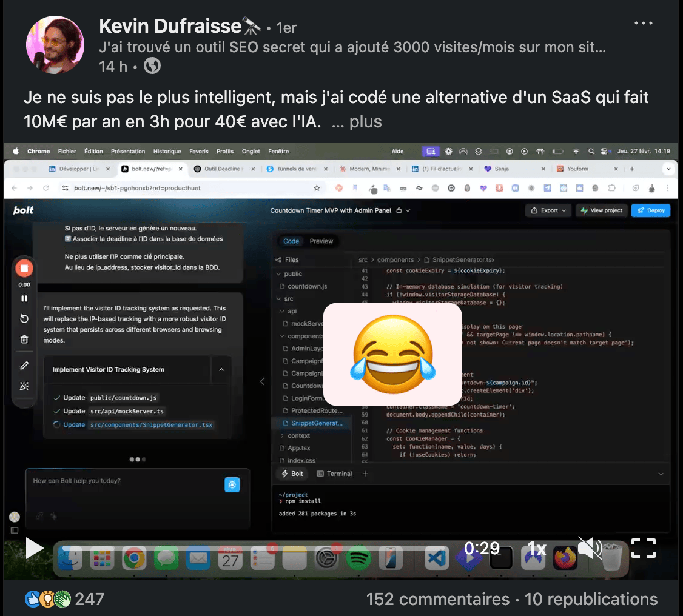Open Visual Studio Code from the Dock
This screenshot has width=683, height=616.
[437, 558]
